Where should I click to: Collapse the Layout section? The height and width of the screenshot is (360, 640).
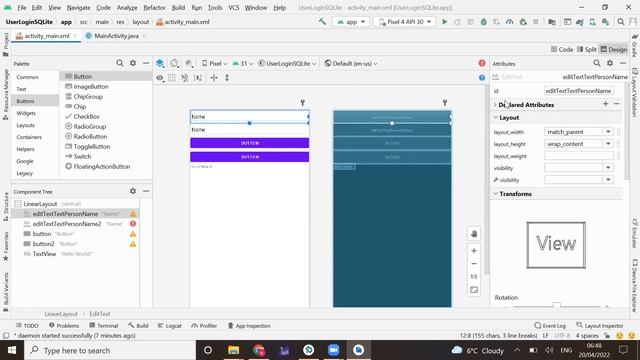pyautogui.click(x=496, y=118)
